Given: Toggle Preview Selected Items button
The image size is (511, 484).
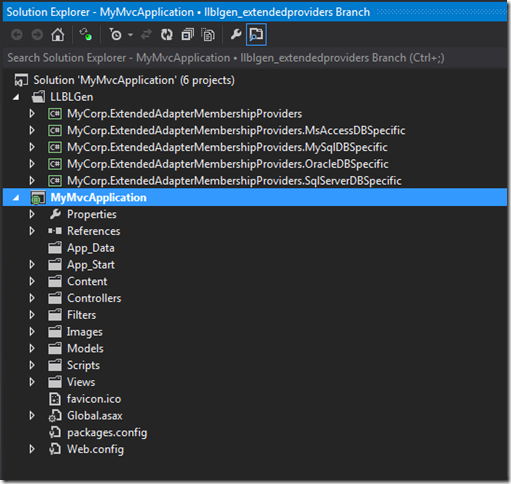Looking at the screenshot, I should point(256,35).
